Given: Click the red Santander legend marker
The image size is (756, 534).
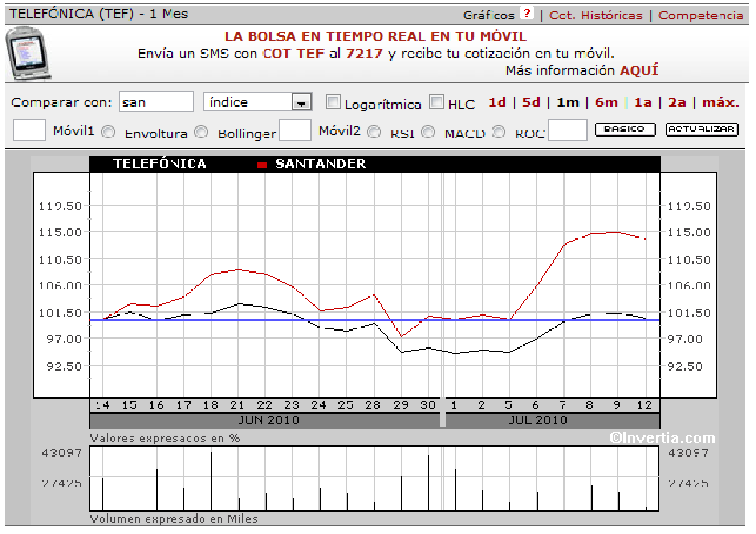Looking at the screenshot, I should coord(262,165).
